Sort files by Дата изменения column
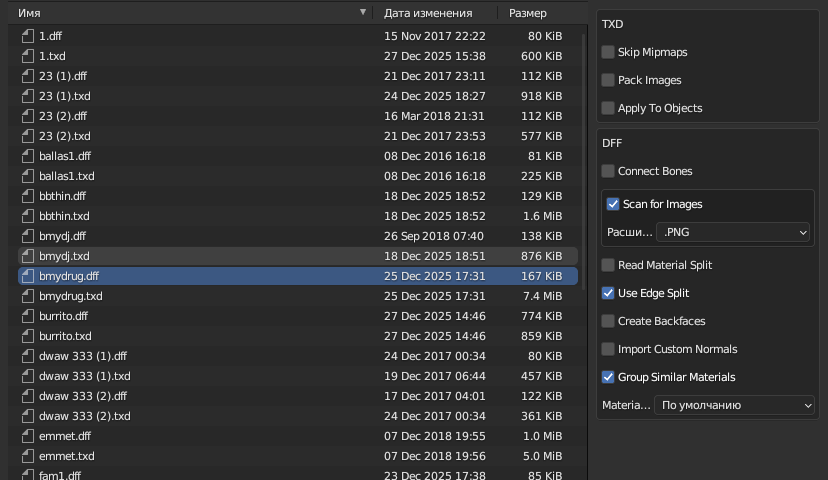Viewport: 828px width, 480px height. tap(428, 13)
